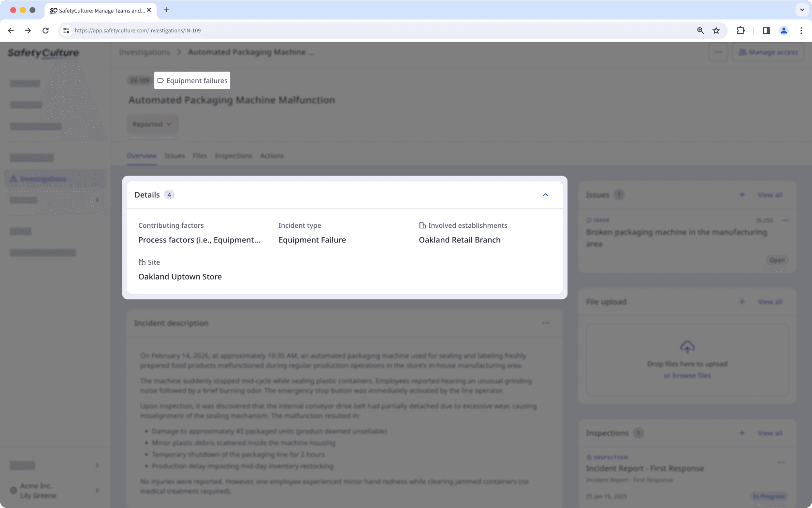Collapse the Details section chevron
This screenshot has width=812, height=508.
pyautogui.click(x=545, y=195)
